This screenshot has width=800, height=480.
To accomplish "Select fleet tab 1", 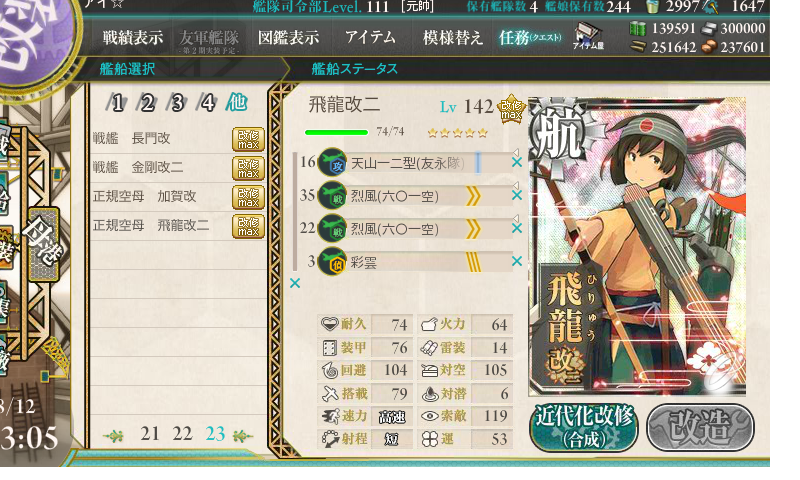I will 116,103.
